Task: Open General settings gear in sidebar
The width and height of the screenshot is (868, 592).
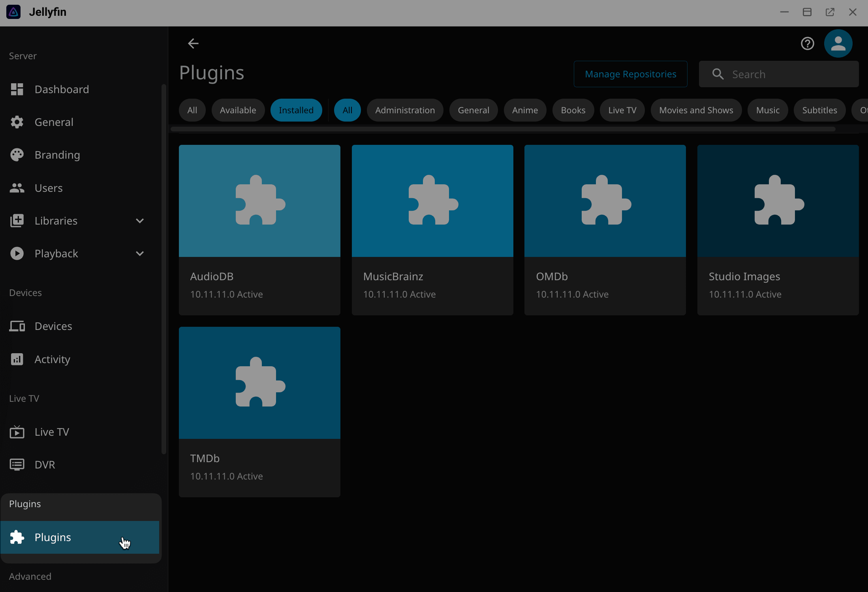Action: [79, 122]
